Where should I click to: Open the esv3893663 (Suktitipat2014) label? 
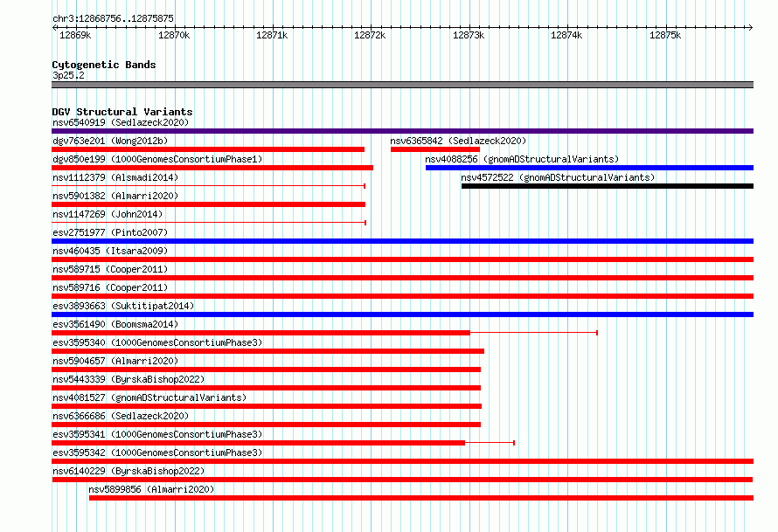click(123, 306)
